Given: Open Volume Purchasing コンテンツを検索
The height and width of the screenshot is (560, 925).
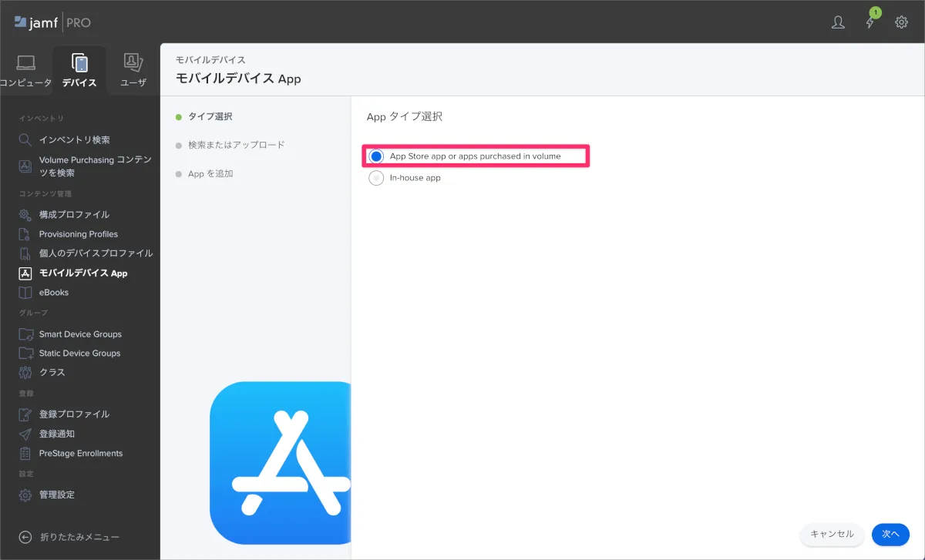Looking at the screenshot, I should 95,166.
